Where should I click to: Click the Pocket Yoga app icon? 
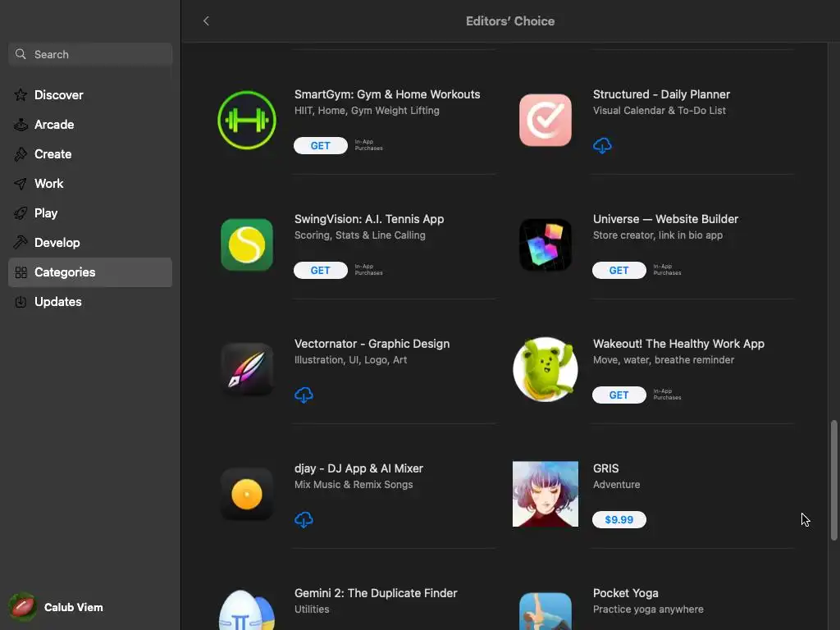pyautogui.click(x=546, y=611)
